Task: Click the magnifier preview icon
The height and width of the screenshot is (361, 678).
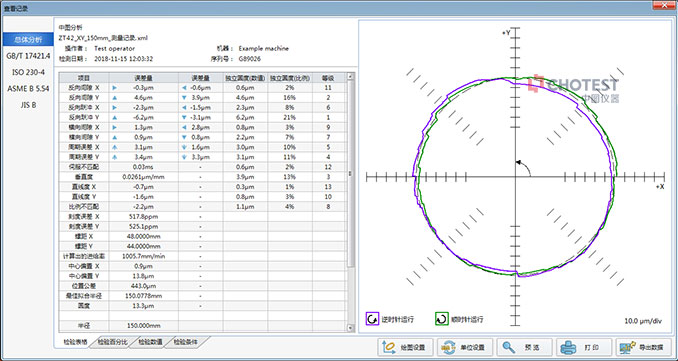Action: point(509,347)
